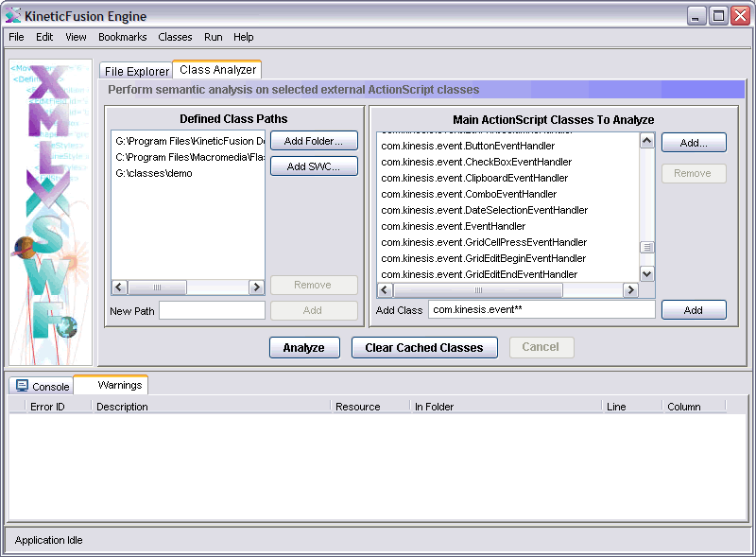Open the View menu
This screenshot has height=557, width=756.
coord(76,37)
